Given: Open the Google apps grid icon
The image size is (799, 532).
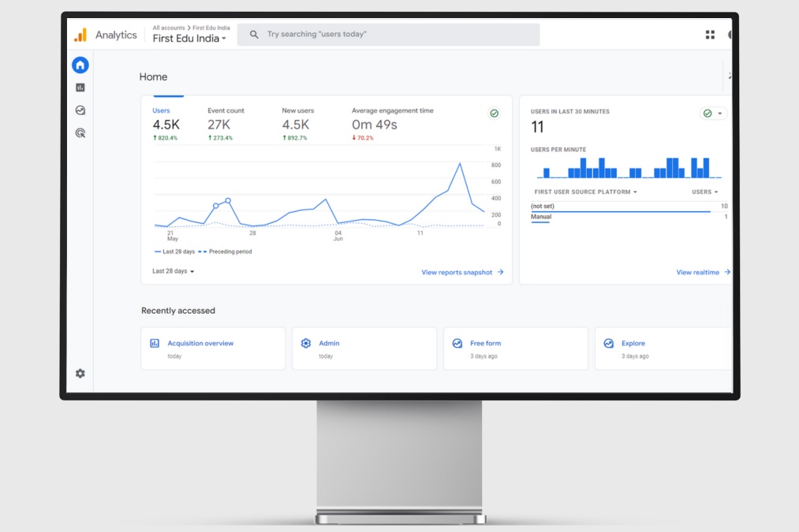Looking at the screenshot, I should 710,35.
